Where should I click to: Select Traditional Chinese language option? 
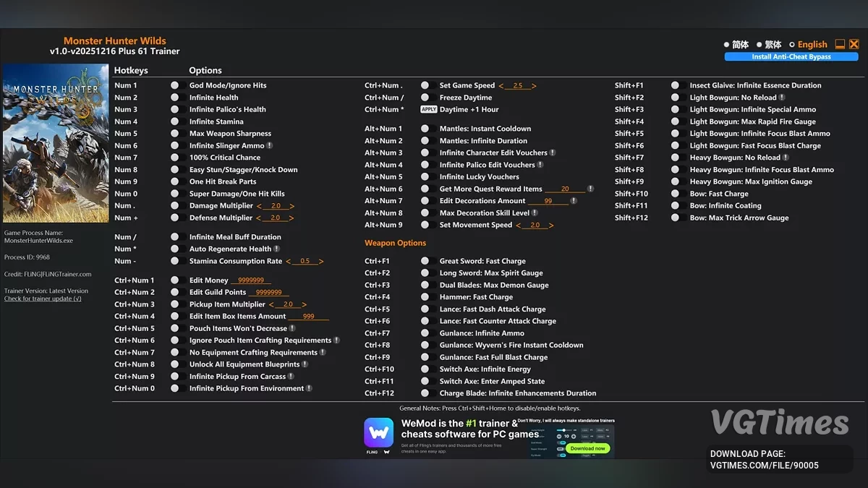[770, 45]
